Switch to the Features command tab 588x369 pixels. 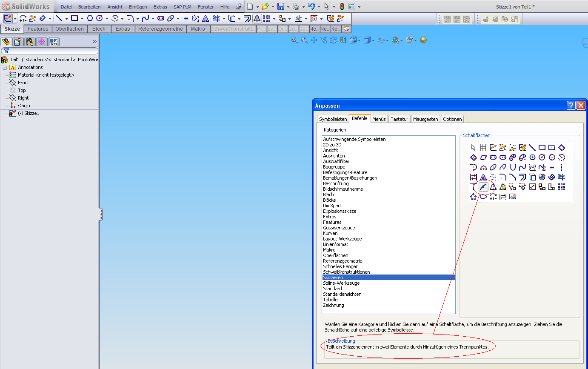pyautogui.click(x=38, y=29)
